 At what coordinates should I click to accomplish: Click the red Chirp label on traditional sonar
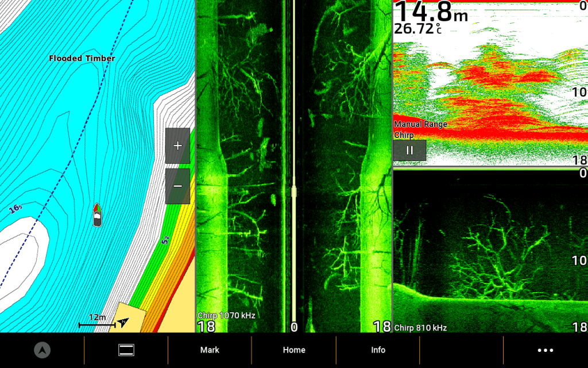click(404, 135)
